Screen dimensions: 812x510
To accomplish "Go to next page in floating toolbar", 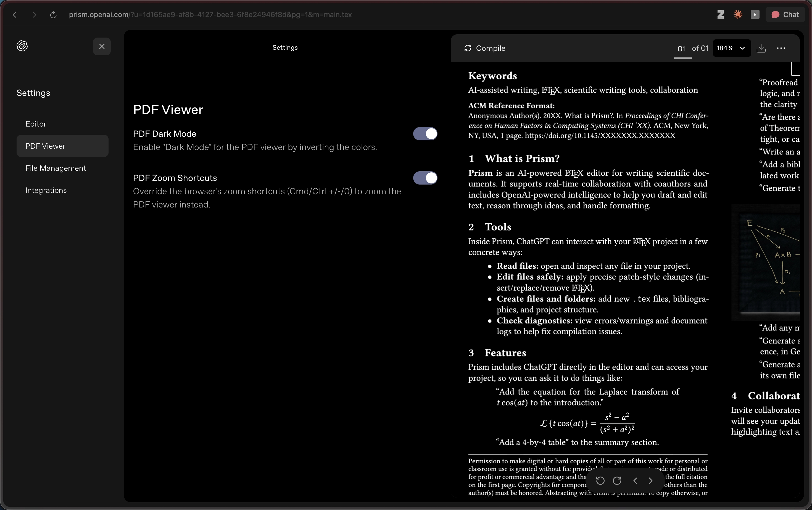I will pyautogui.click(x=650, y=480).
